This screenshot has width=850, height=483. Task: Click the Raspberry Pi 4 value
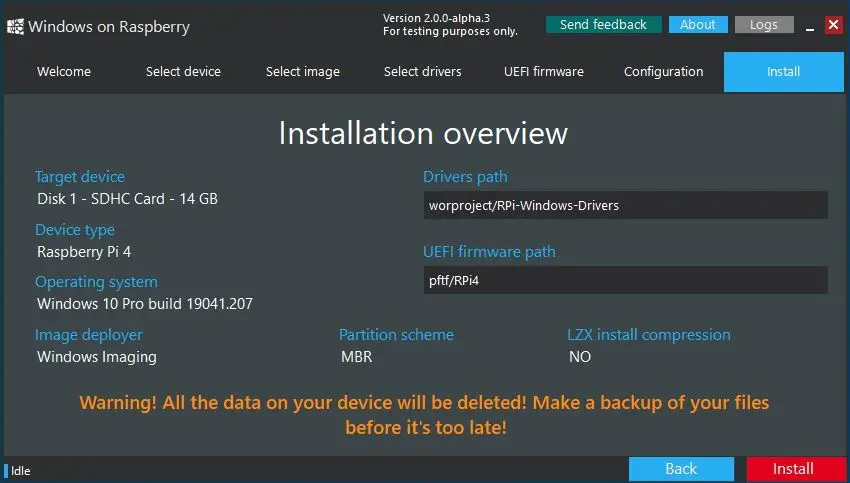click(x=84, y=252)
